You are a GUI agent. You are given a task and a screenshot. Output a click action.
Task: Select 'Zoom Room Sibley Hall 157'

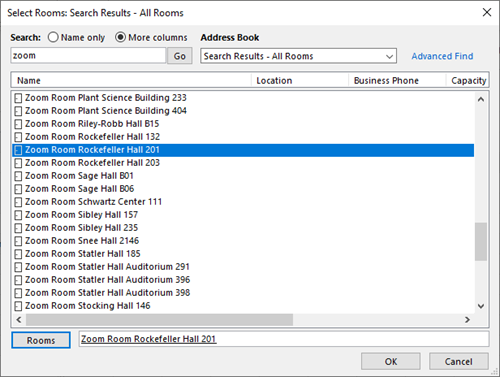coord(81,215)
